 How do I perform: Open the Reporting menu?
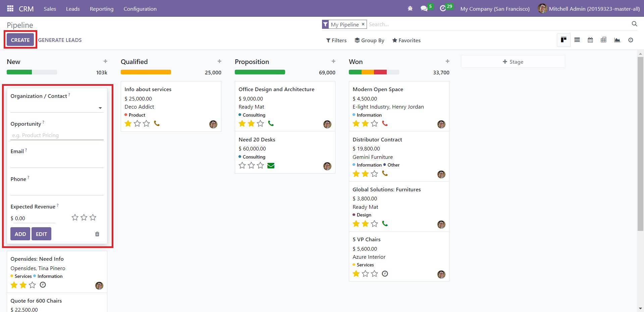[102, 9]
